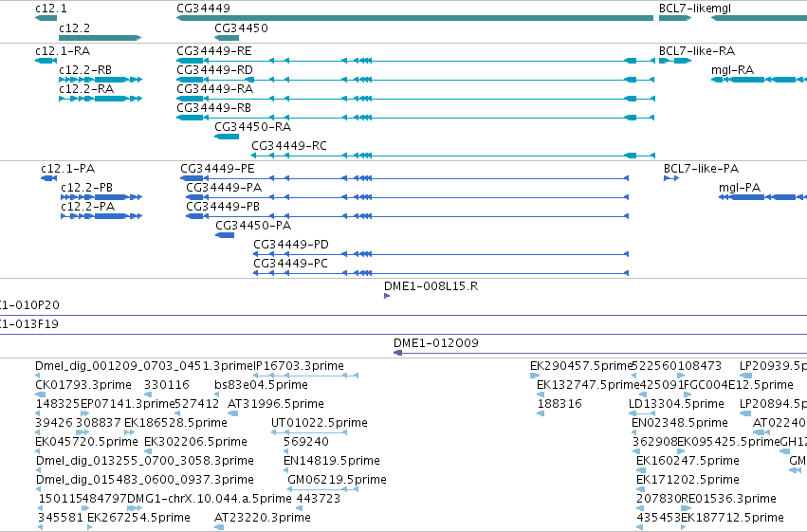Click the c12.2 gene bar
This screenshot has height=532, width=807.
(x=100, y=38)
